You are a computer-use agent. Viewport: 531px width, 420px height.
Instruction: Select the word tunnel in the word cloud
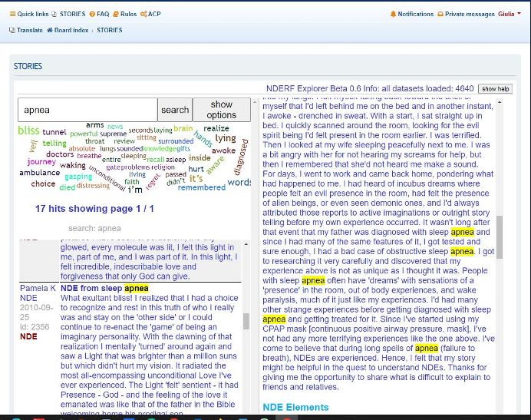click(54, 132)
